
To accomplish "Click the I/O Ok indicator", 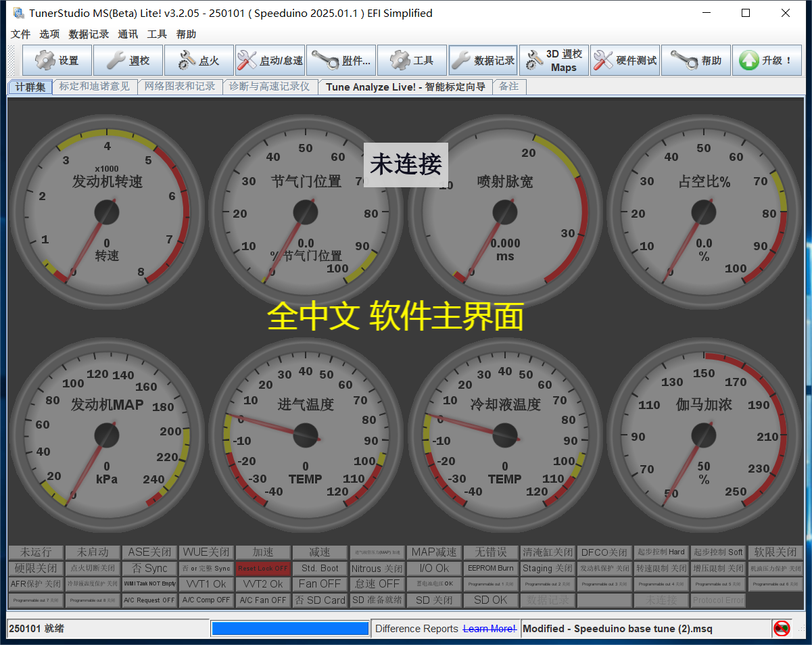I will point(433,569).
